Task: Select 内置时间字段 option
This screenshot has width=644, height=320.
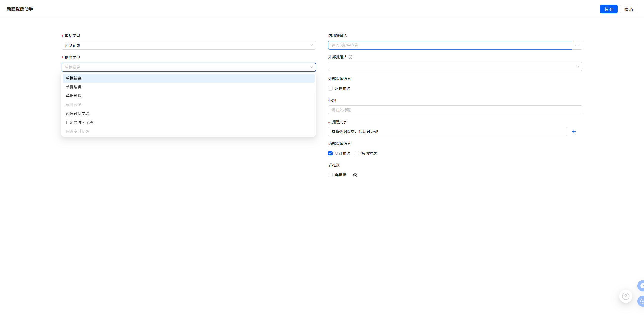Action: tap(77, 114)
